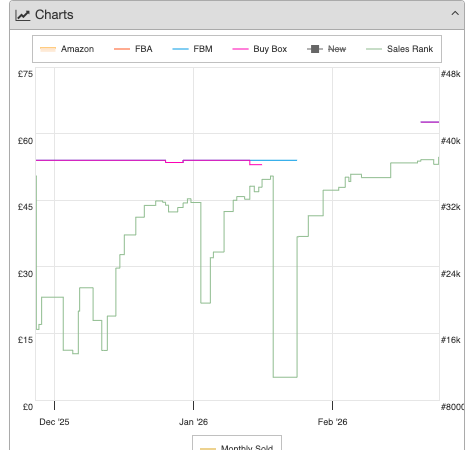Toggle the Sales Rank series in legend
Screen dimensions: 474x450
click(x=399, y=49)
